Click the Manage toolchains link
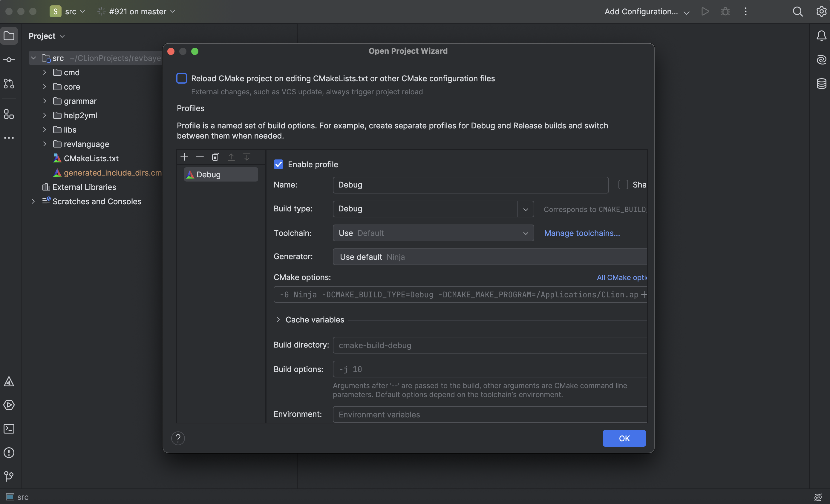The image size is (830, 504). click(x=582, y=233)
